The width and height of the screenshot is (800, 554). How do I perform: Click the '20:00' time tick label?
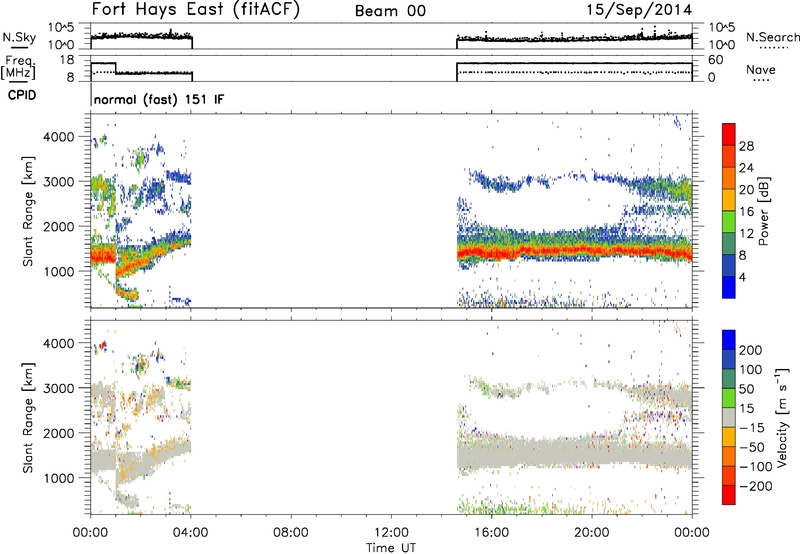click(591, 533)
